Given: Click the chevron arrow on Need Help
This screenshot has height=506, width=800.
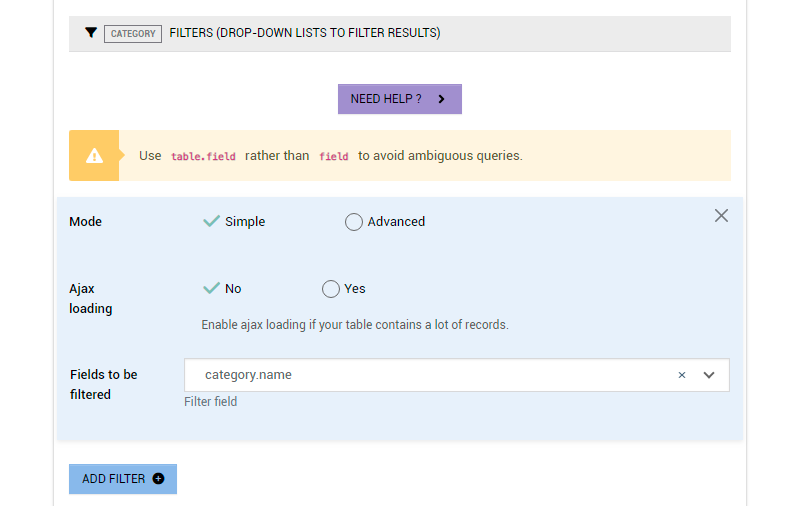Looking at the screenshot, I should 441,99.
